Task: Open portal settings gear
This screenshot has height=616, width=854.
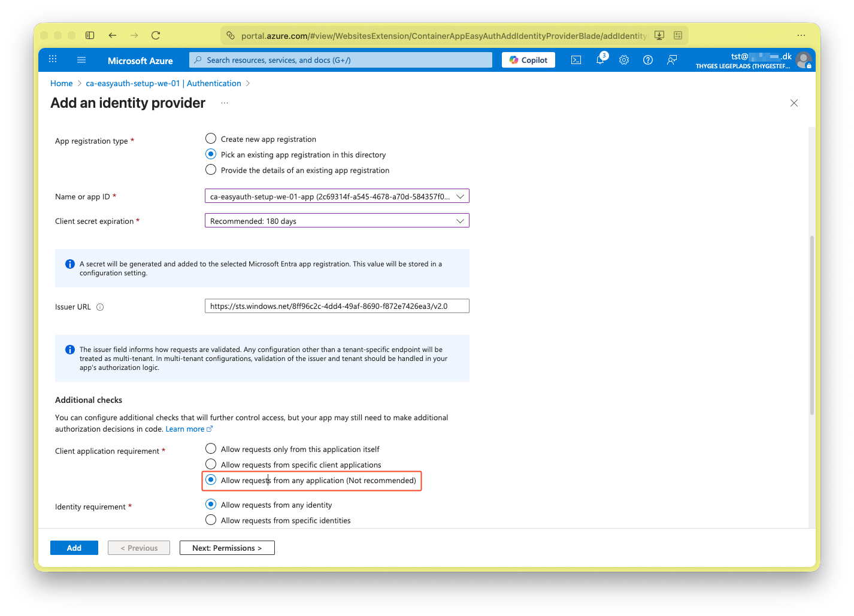Action: point(624,60)
